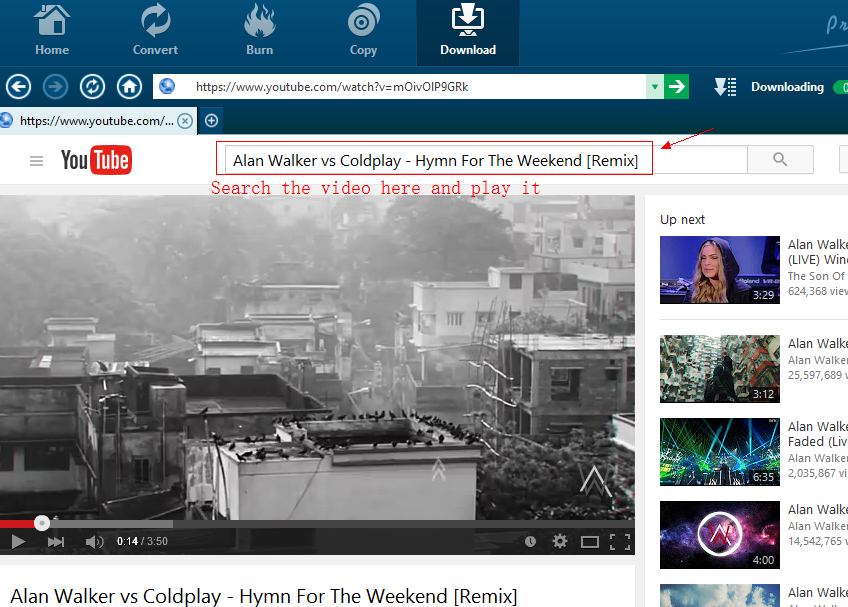Reload the page with refresh icon
The image size is (848, 607).
[x=92, y=87]
